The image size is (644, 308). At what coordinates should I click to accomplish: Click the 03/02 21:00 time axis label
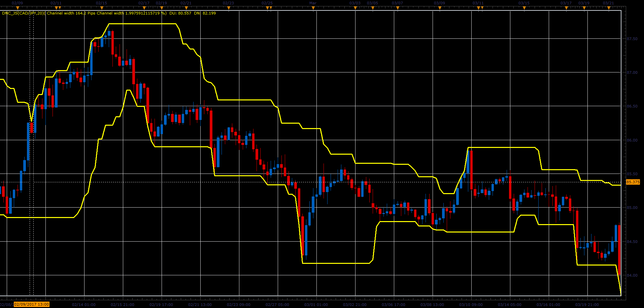[355, 305]
